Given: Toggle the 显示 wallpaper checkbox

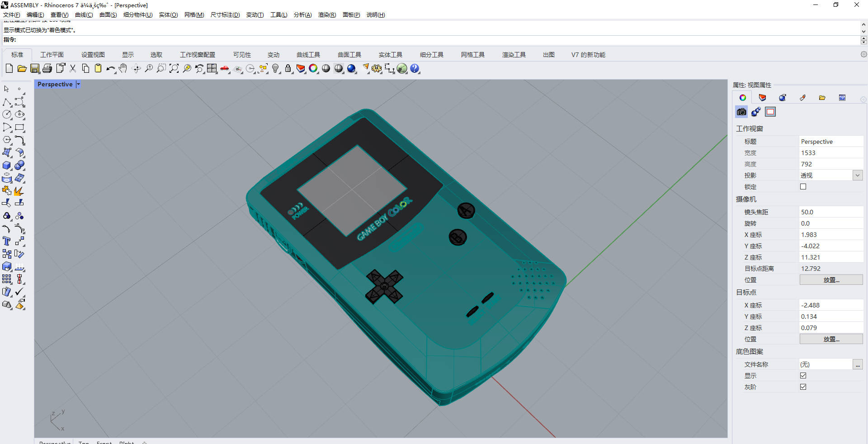Looking at the screenshot, I should 803,375.
